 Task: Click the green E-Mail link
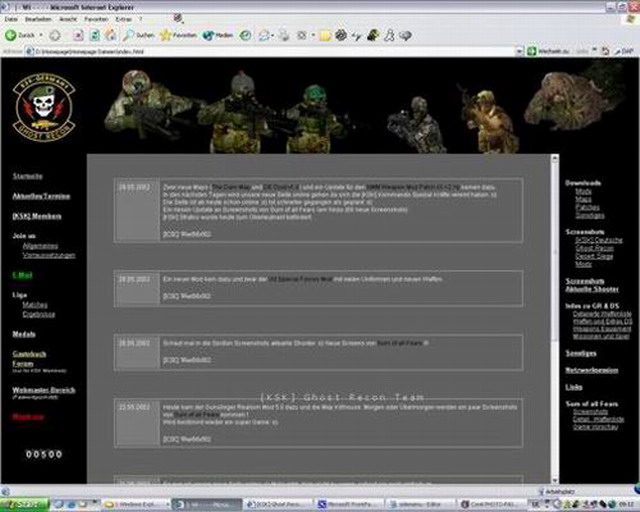(x=22, y=274)
